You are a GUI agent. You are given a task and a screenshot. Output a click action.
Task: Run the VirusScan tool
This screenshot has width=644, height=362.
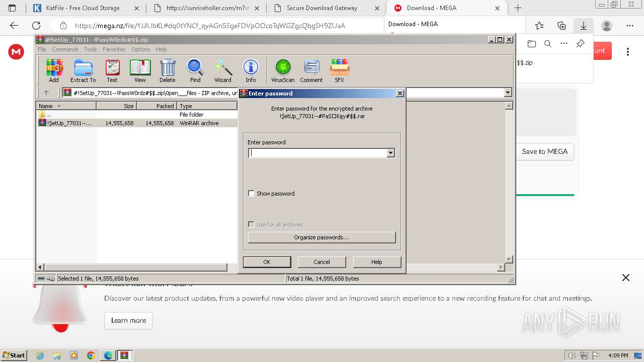283,71
